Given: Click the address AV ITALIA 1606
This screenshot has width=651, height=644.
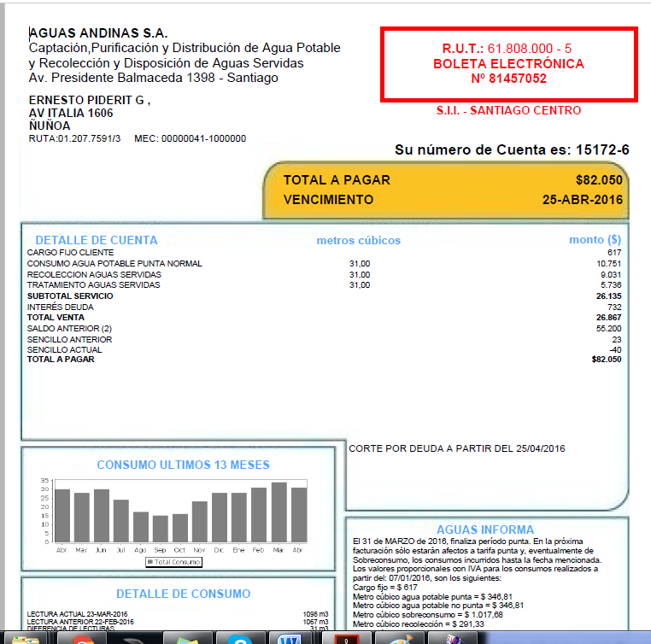Looking at the screenshot, I should (71, 113).
